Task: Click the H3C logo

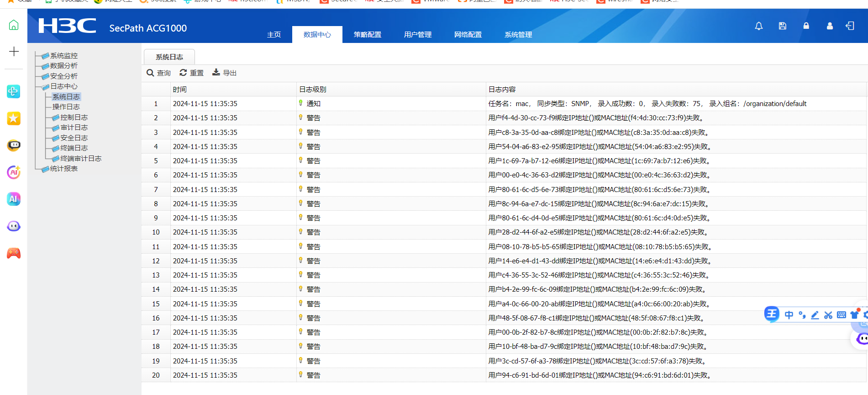Action: click(x=68, y=26)
